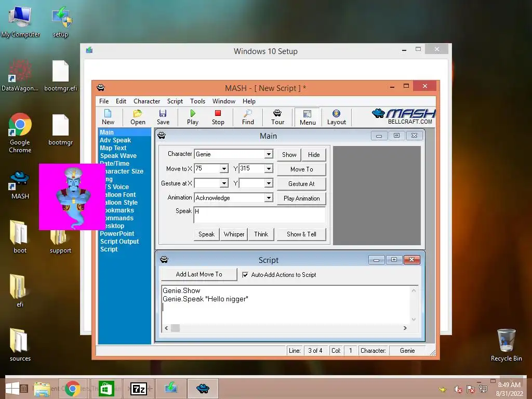Play the script with the green Play icon
The image size is (532, 399).
point(192,117)
